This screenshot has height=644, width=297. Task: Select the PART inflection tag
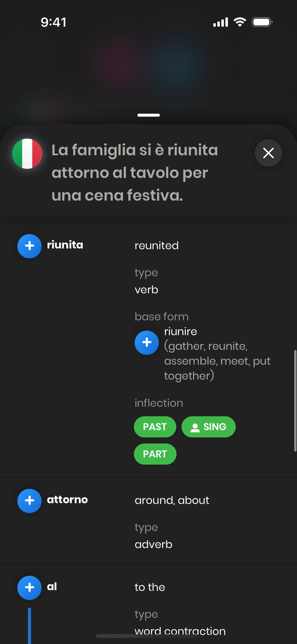(155, 454)
